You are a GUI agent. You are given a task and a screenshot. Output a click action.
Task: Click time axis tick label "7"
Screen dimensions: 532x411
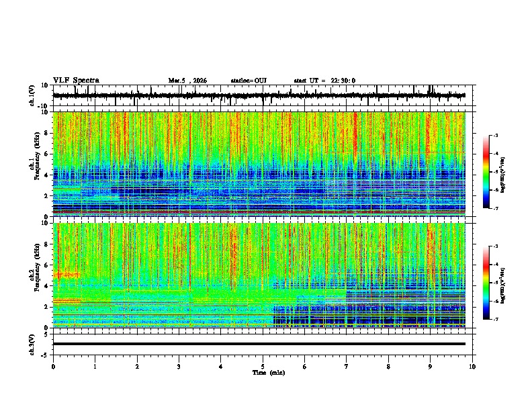[x=347, y=366]
